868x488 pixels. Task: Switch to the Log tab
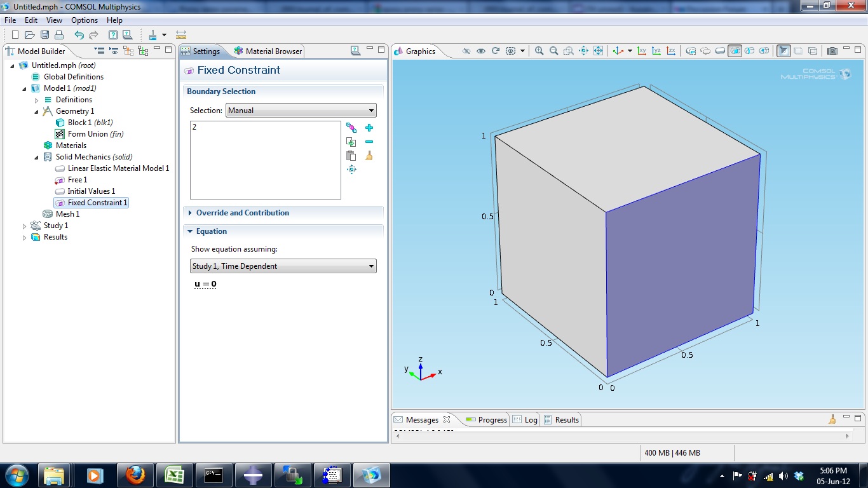point(526,419)
